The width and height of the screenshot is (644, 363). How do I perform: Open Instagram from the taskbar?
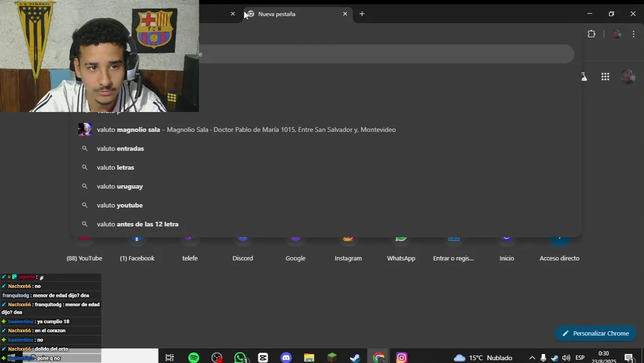pyautogui.click(x=402, y=358)
